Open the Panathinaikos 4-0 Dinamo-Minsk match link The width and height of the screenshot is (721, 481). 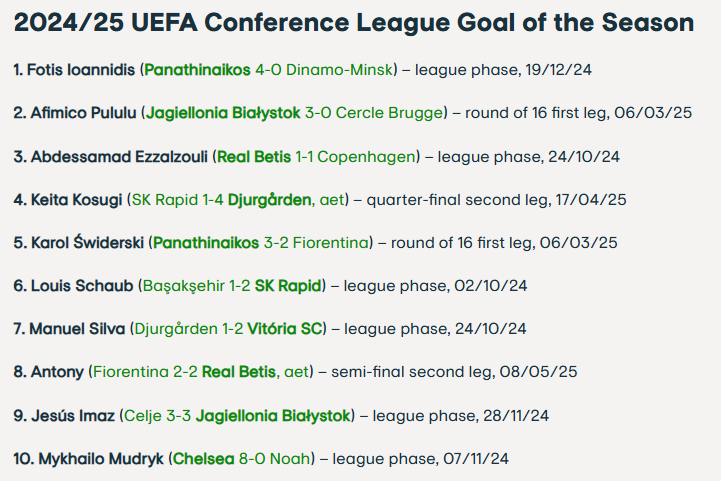269,70
